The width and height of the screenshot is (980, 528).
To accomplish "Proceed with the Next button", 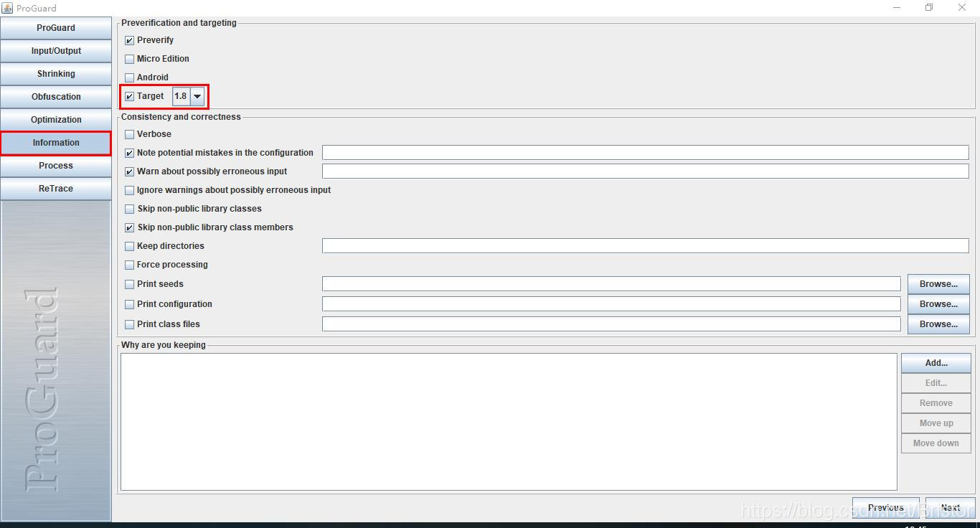I will (x=951, y=507).
